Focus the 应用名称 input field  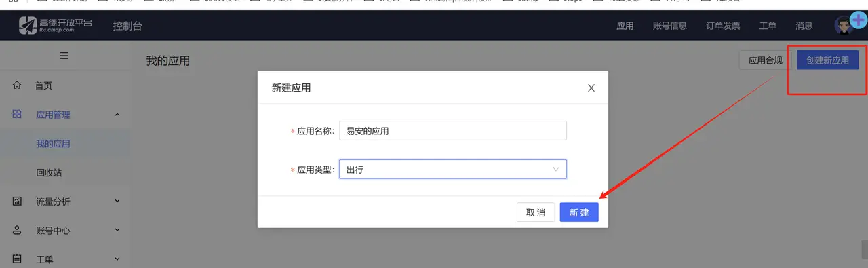453,131
